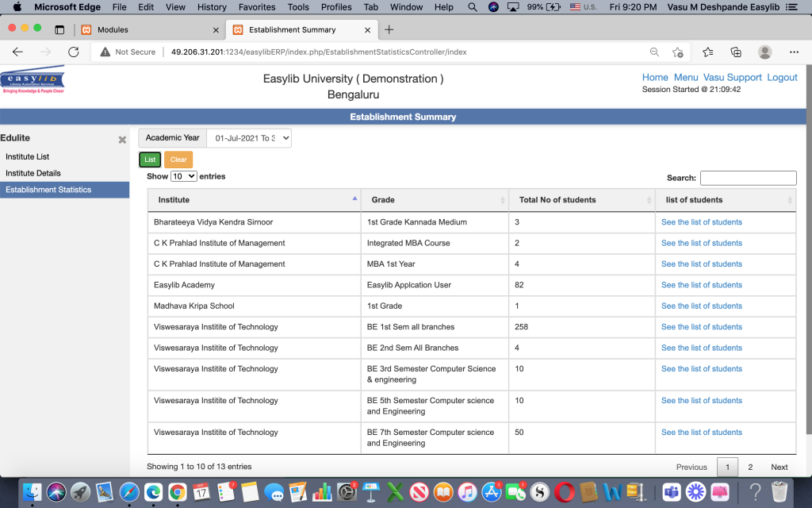Open the Edge profile avatar
The image size is (812, 508).
coord(765,52)
